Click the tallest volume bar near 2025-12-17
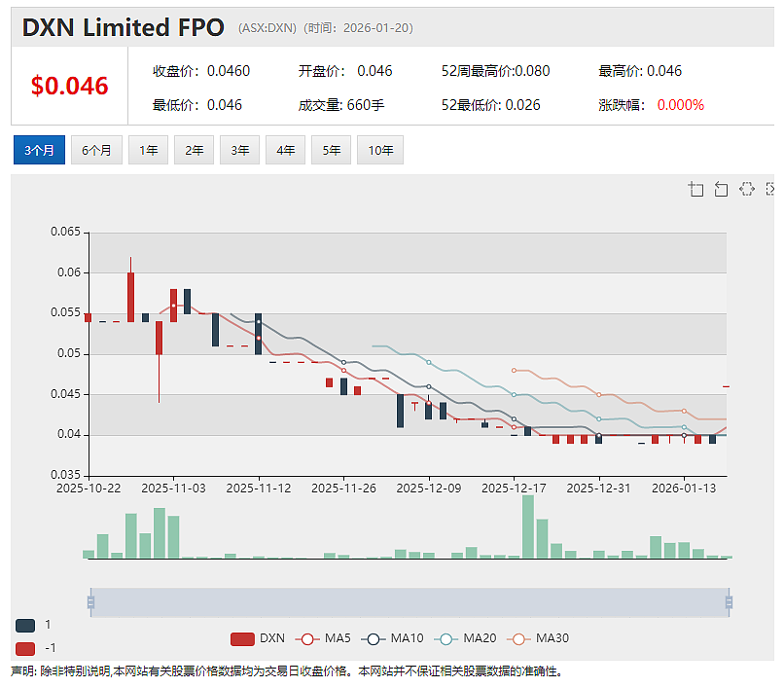 coord(528,526)
